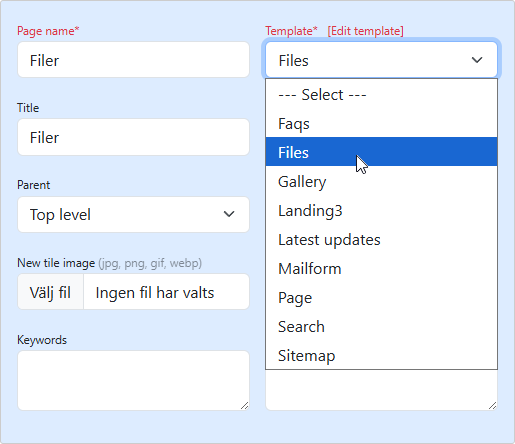Click the text area below template list
Viewport: 515px width, 444px height.
tap(381, 390)
